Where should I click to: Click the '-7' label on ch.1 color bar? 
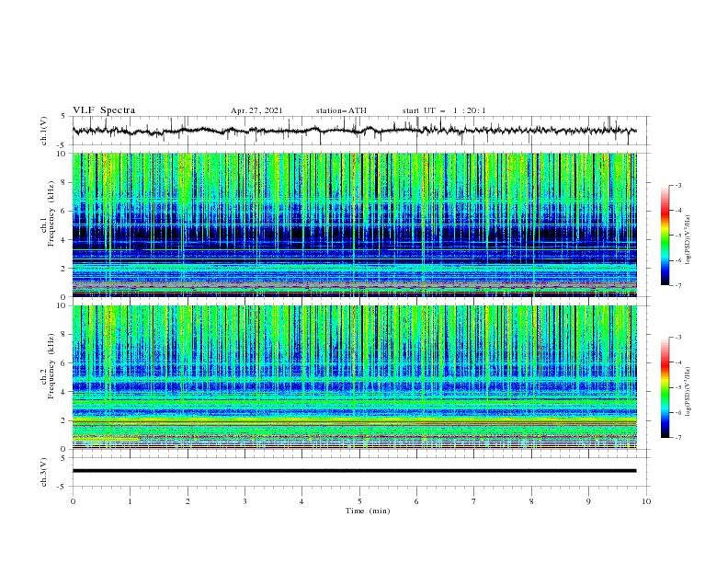point(678,285)
